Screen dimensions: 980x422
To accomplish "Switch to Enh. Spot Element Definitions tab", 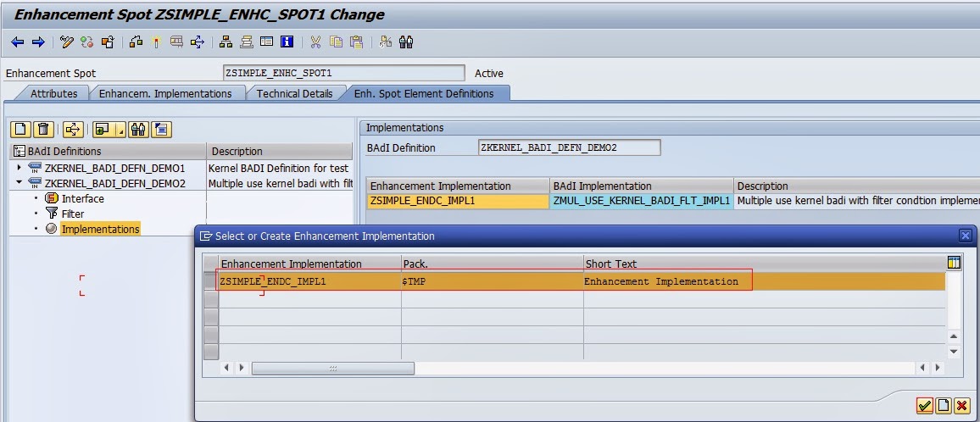I will (x=424, y=93).
